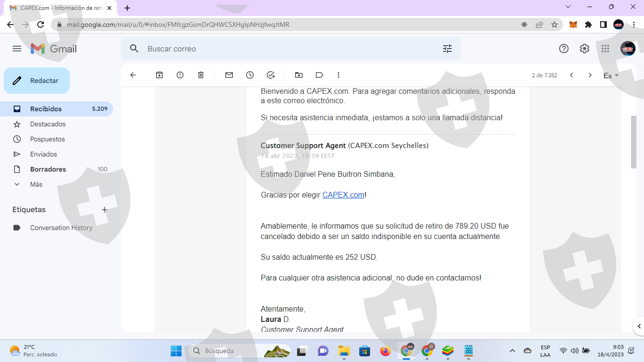The height and width of the screenshot is (362, 644).
Task: Share this page from the address bar
Action: pos(539,25)
